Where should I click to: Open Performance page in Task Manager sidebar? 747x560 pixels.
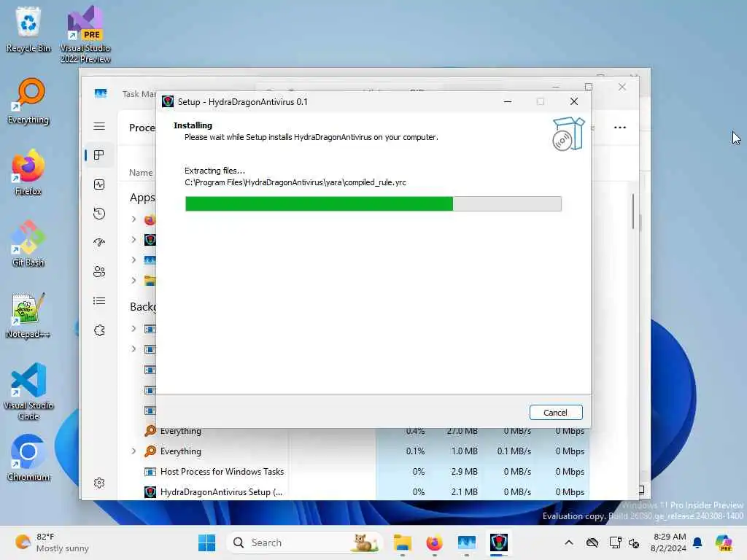click(x=99, y=184)
